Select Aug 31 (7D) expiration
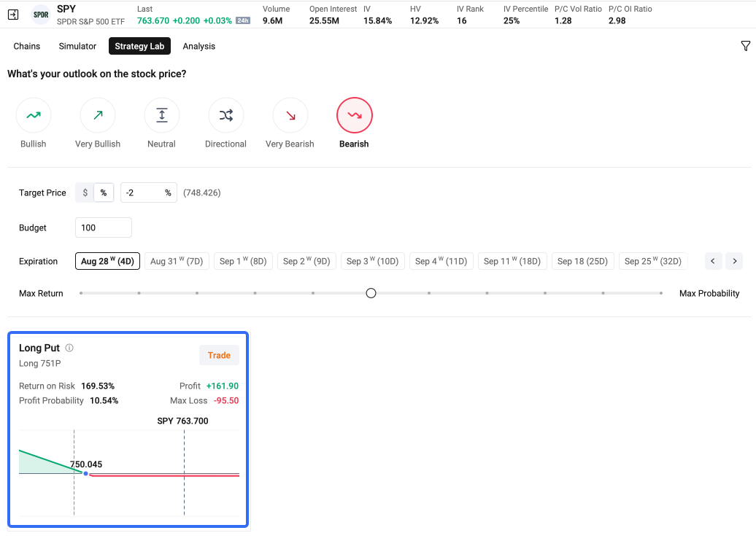 [x=177, y=261]
